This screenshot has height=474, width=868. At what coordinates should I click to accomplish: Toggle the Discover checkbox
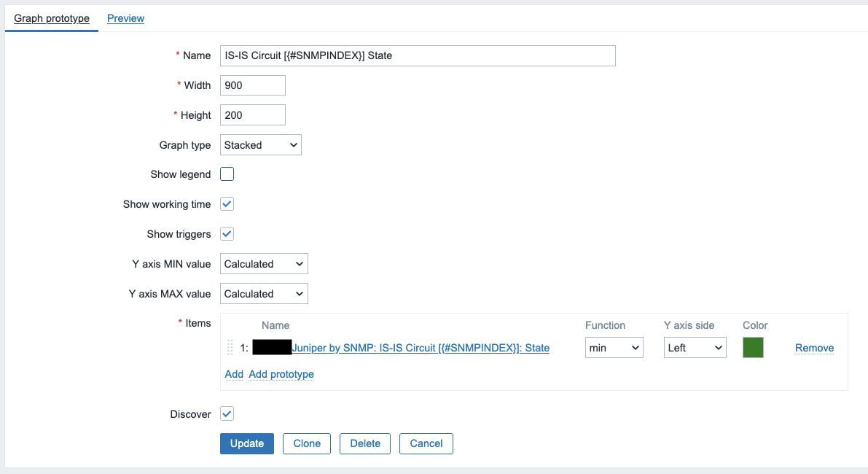(x=227, y=413)
